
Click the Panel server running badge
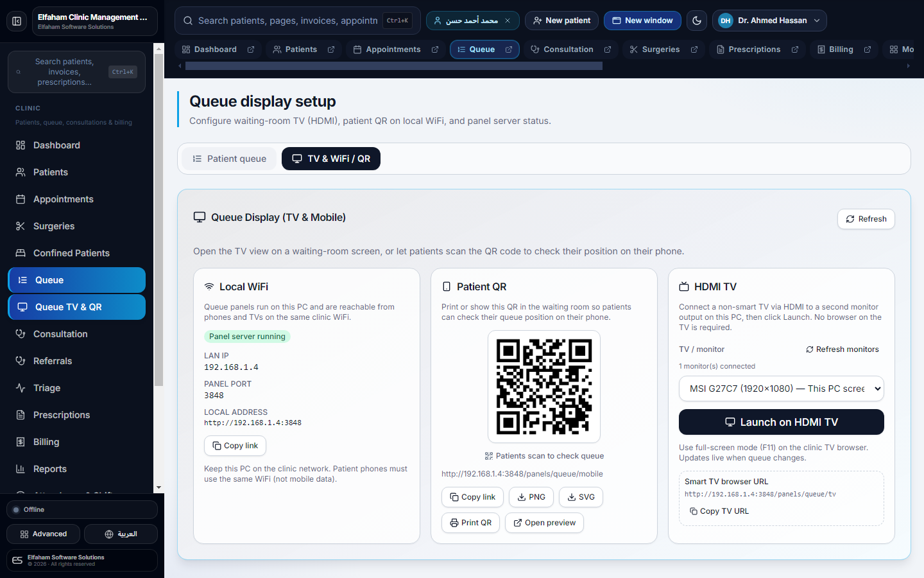coord(247,337)
